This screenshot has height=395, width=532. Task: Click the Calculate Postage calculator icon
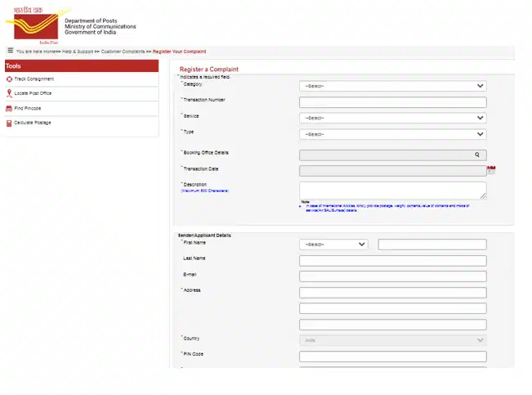coord(9,123)
